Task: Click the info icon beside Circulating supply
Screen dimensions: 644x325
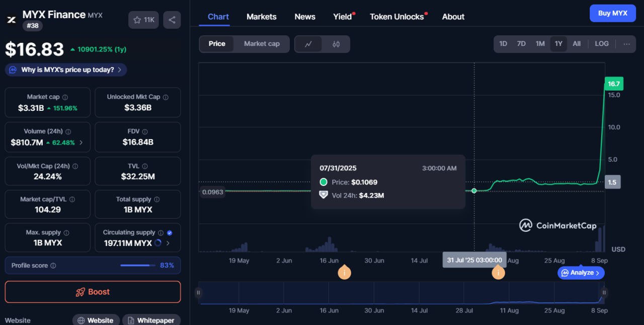Action: point(160,233)
